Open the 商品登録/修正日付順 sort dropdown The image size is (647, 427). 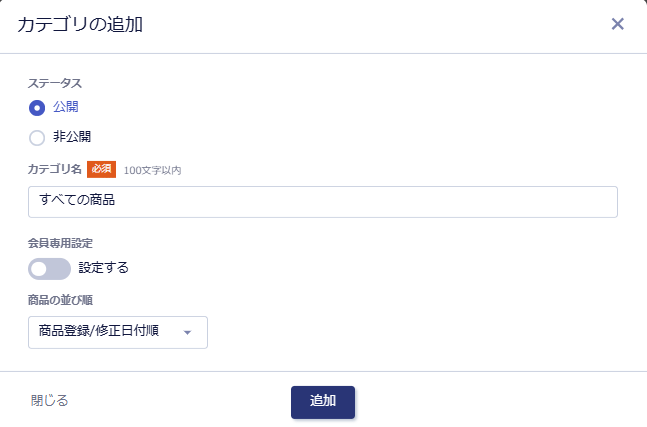[x=118, y=332]
